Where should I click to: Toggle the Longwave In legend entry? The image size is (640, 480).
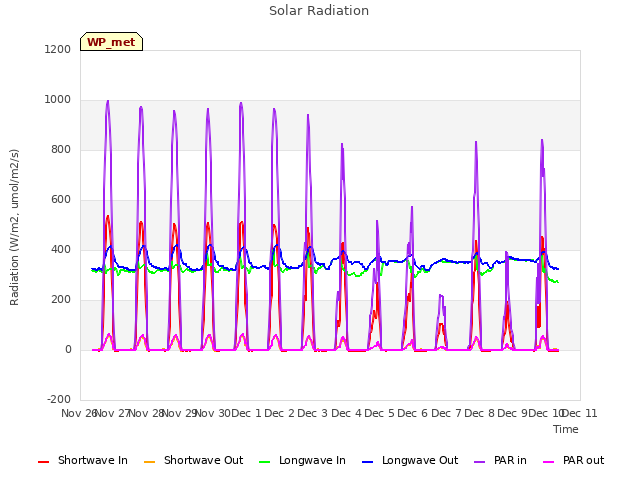(302, 460)
